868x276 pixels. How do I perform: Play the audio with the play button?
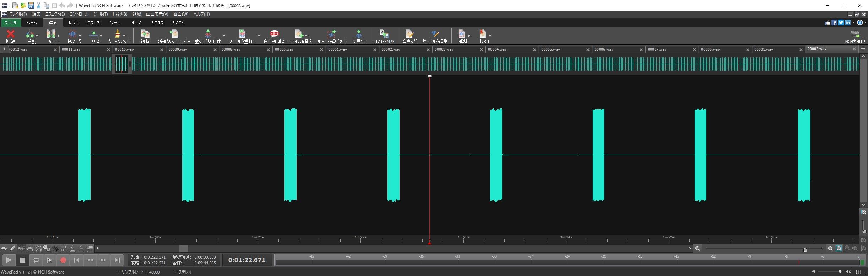point(9,260)
